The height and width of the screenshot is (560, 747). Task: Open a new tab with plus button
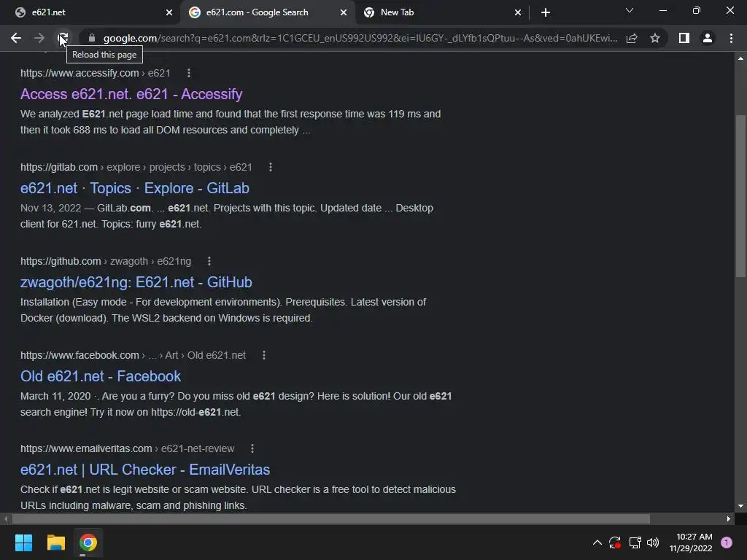point(546,12)
